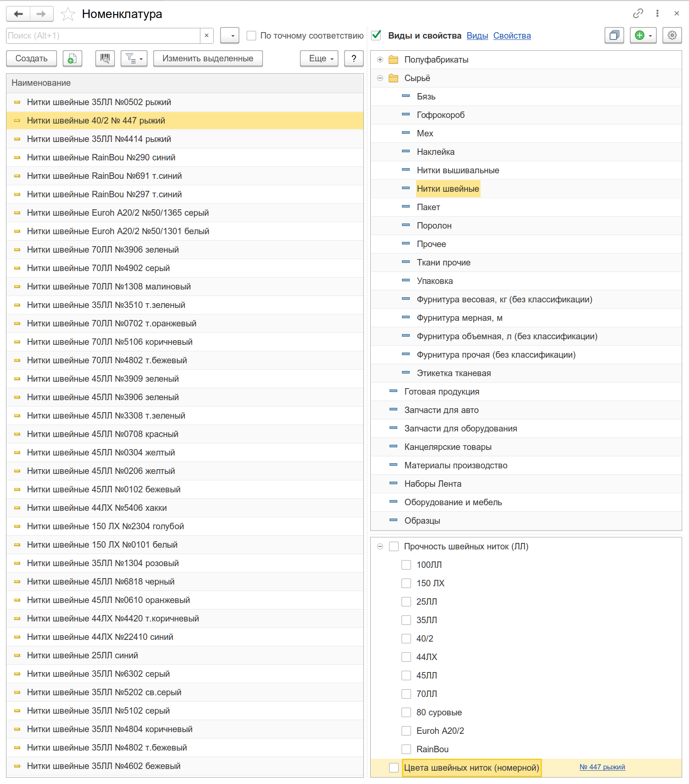Check the 40/2 strength filter

pyautogui.click(x=406, y=639)
